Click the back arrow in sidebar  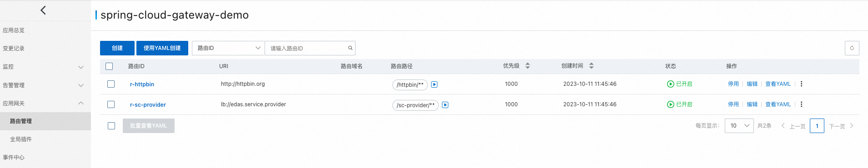point(43,10)
